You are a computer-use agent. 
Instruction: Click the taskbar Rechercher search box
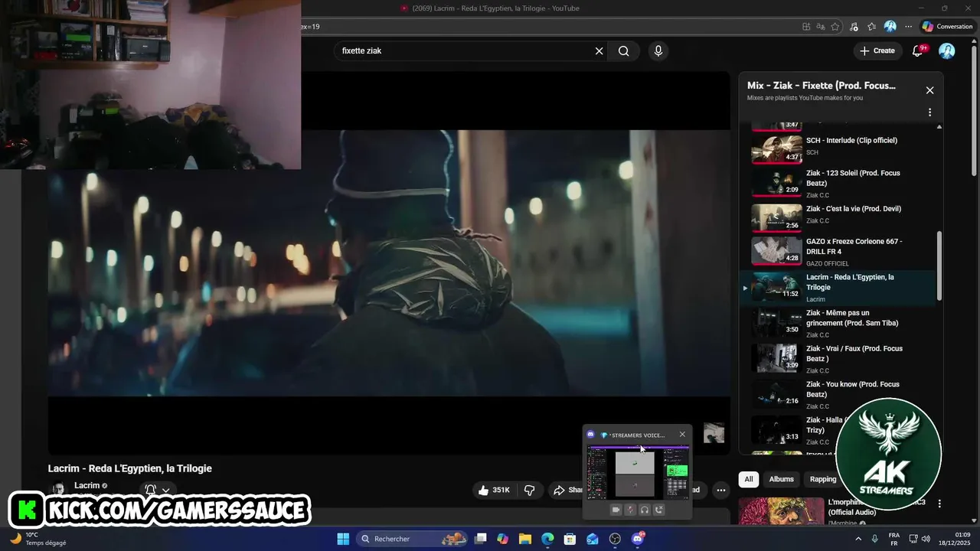pos(413,539)
